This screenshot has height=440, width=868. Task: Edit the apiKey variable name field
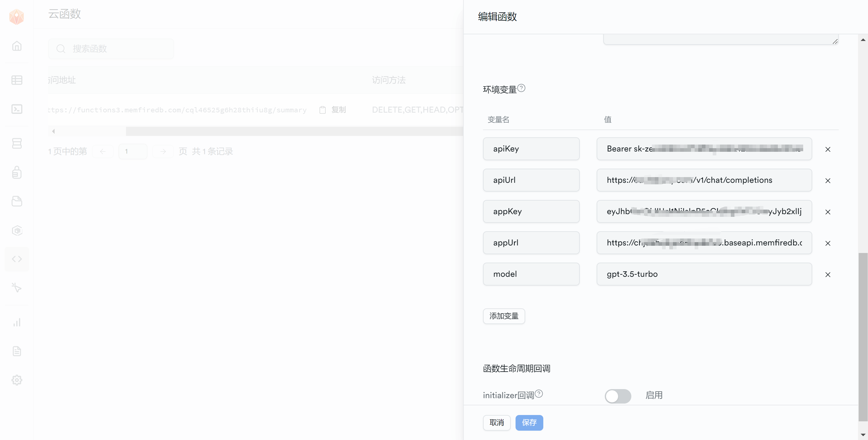coord(531,149)
